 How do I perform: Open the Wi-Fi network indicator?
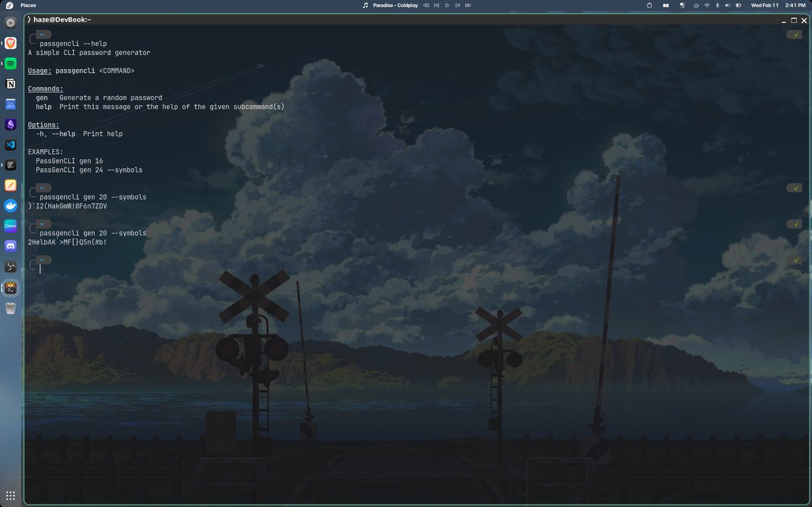click(706, 5)
